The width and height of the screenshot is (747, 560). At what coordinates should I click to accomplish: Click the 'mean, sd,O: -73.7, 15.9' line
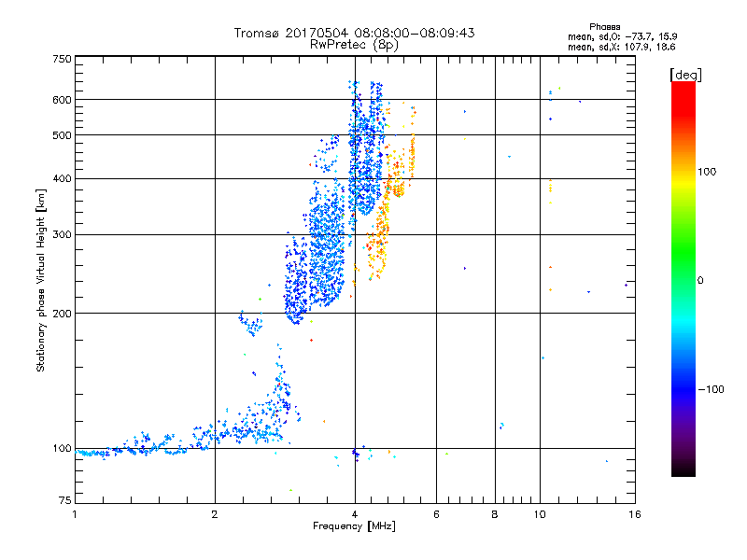[x=622, y=36]
